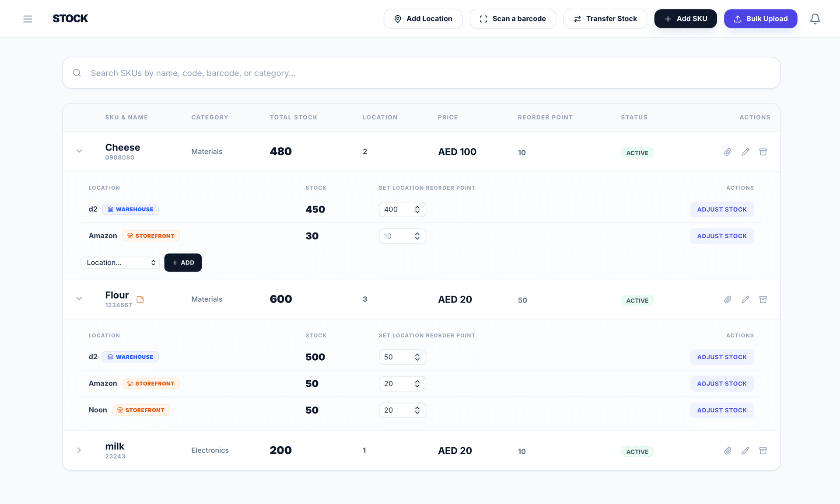The height and width of the screenshot is (504, 840).
Task: Click Transfer Stock
Action: coord(605,18)
